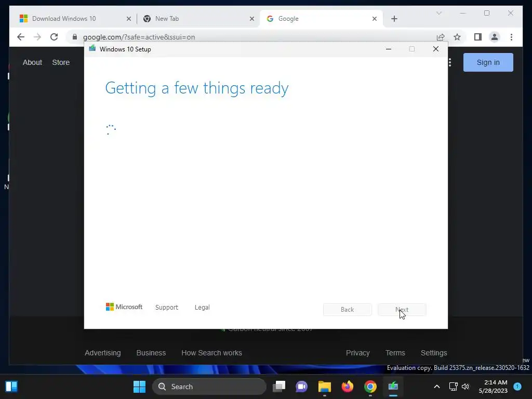Open File Explorer from taskbar

tap(324, 387)
